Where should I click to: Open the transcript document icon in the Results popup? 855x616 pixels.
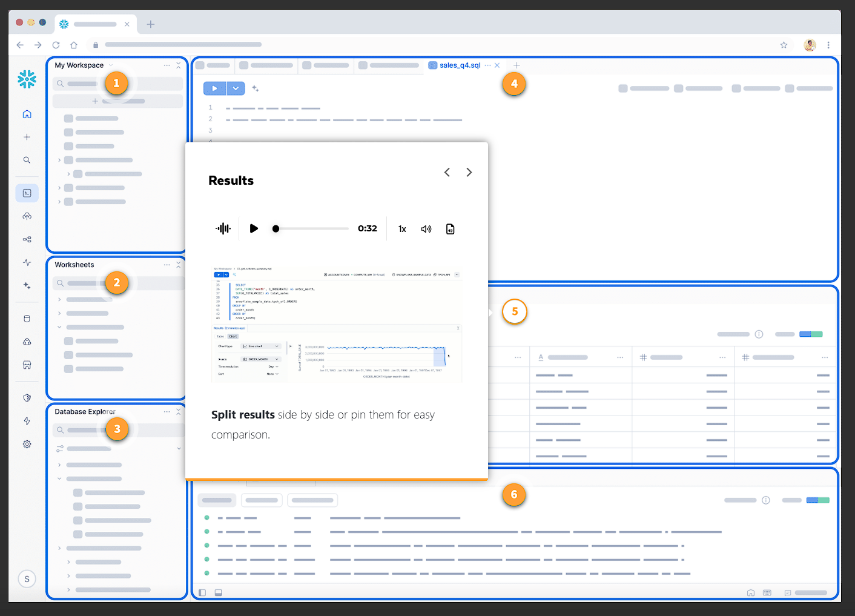pyautogui.click(x=450, y=229)
